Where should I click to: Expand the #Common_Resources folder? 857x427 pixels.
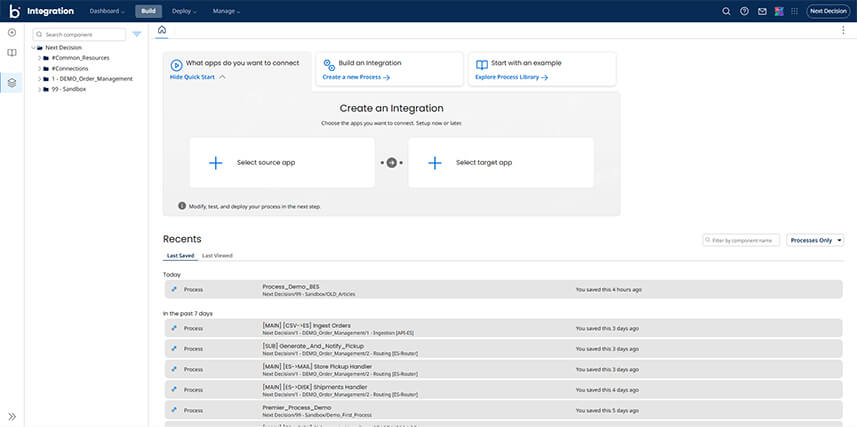(39, 58)
